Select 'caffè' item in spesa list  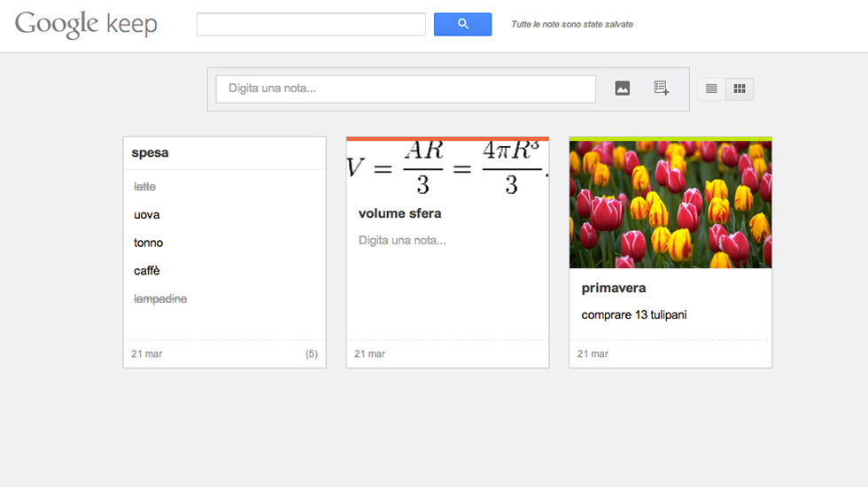pos(147,271)
